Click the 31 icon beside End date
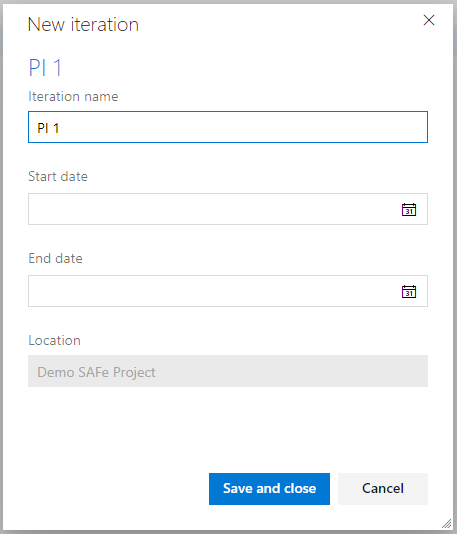 point(409,292)
